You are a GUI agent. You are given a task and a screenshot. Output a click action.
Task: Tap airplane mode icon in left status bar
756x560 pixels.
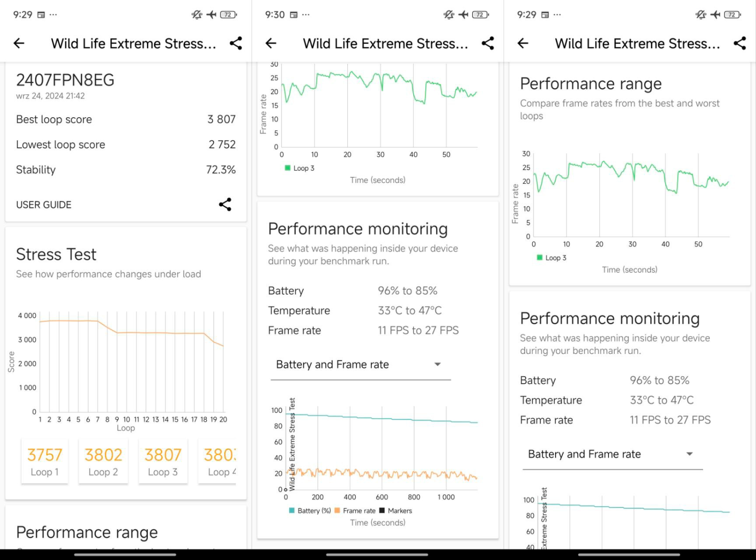tap(211, 15)
